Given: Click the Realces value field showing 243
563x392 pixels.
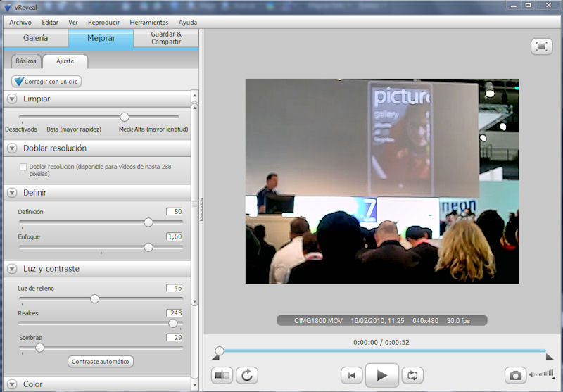Looking at the screenshot, I should pos(175,313).
